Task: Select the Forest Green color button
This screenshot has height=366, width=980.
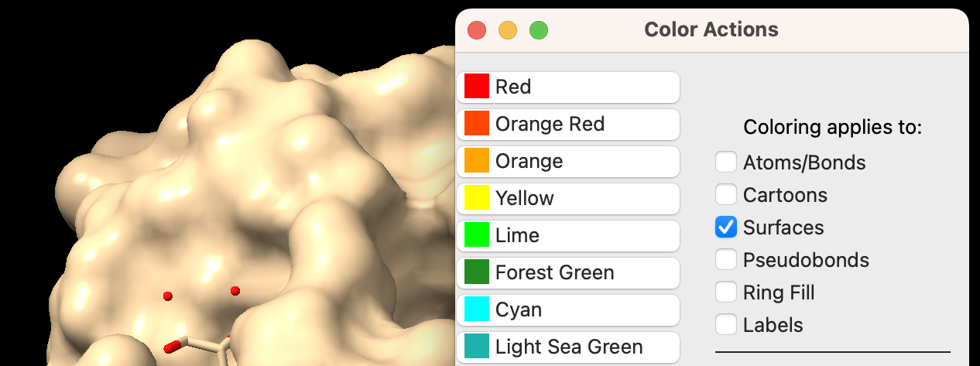Action: [567, 272]
